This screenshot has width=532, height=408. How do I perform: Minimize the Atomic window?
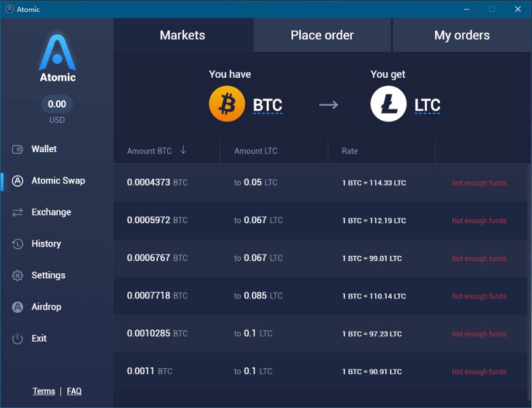pyautogui.click(x=467, y=9)
